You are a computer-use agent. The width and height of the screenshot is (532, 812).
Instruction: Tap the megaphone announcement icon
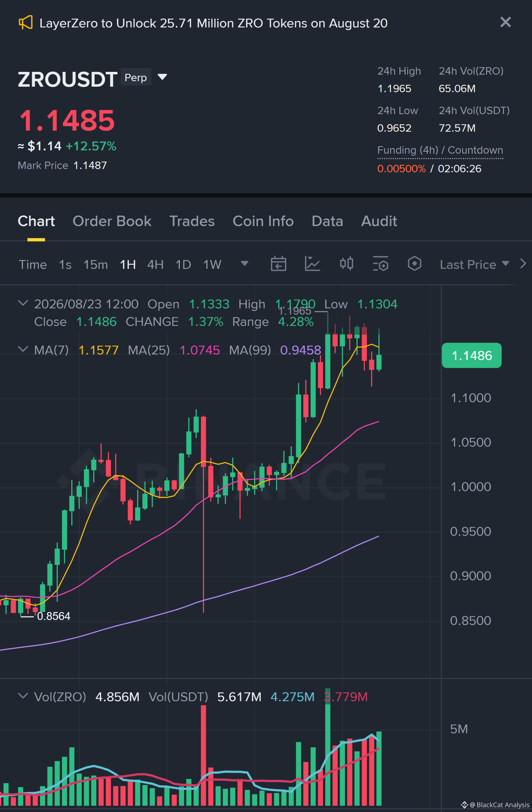(26, 23)
